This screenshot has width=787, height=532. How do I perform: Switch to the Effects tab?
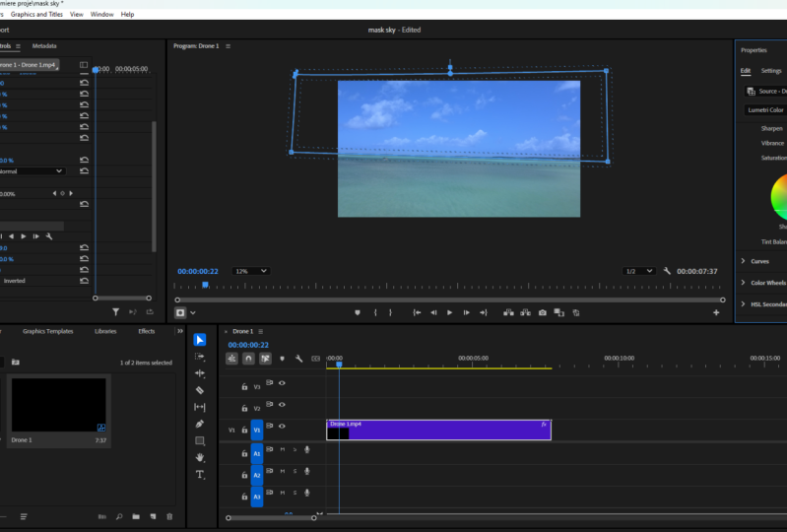click(x=147, y=331)
